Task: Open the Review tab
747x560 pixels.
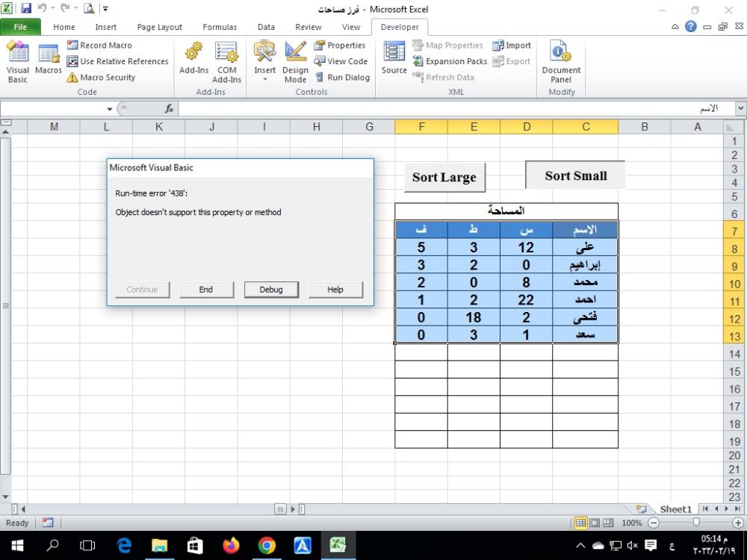Action: point(309,27)
